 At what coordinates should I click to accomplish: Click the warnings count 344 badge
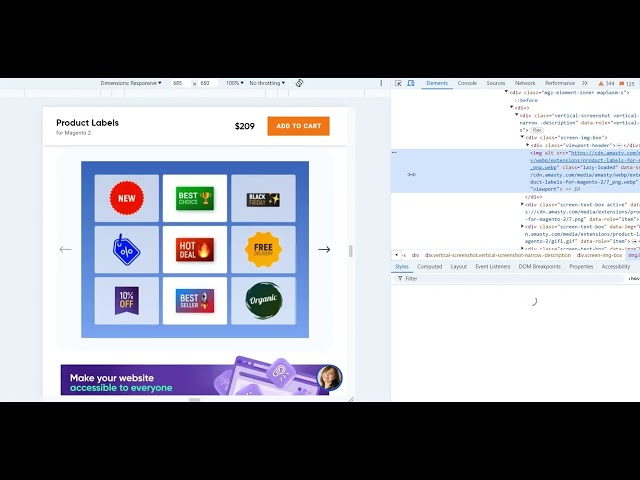click(607, 83)
